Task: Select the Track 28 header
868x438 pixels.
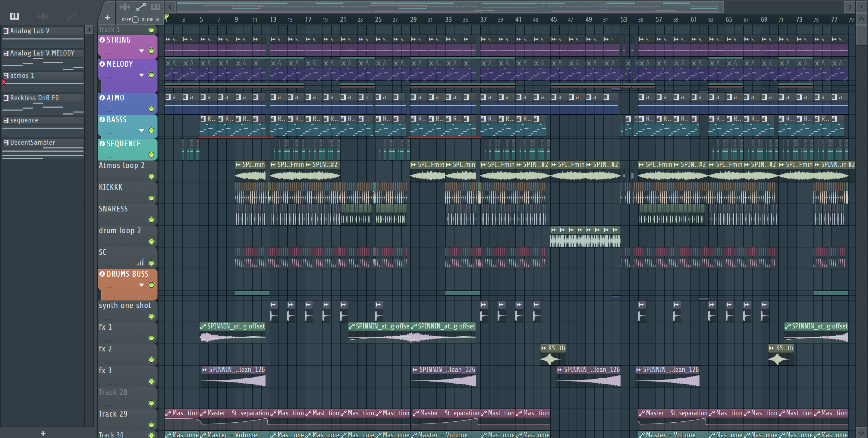Action: pos(127,398)
